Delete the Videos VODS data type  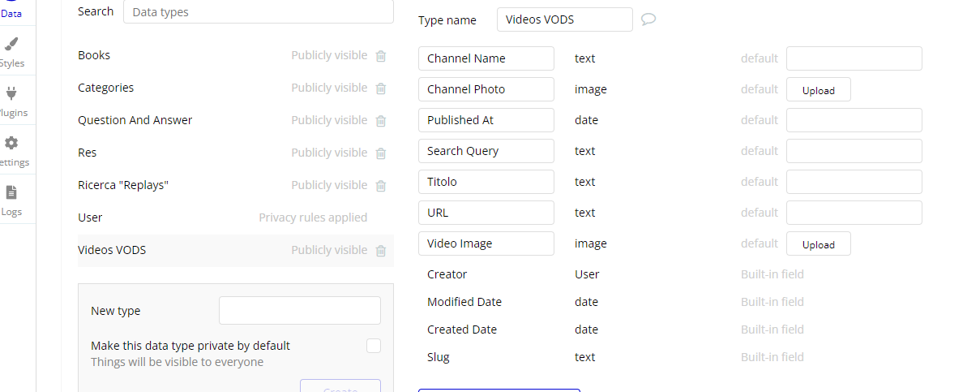tap(381, 251)
